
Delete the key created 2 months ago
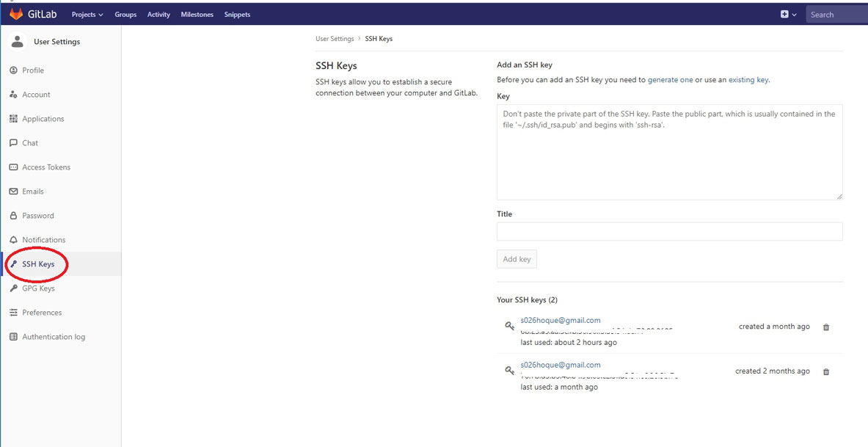point(826,371)
